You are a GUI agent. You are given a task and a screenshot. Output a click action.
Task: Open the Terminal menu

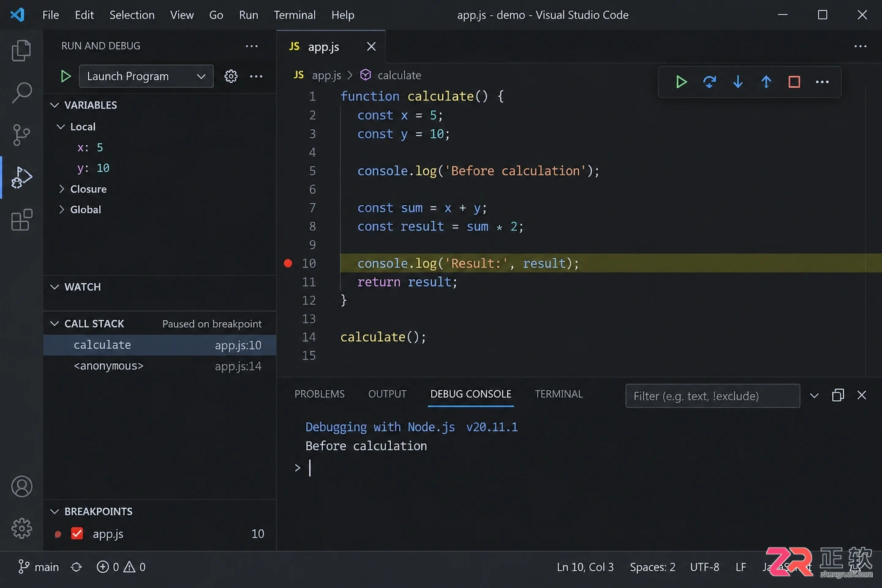pyautogui.click(x=295, y=15)
